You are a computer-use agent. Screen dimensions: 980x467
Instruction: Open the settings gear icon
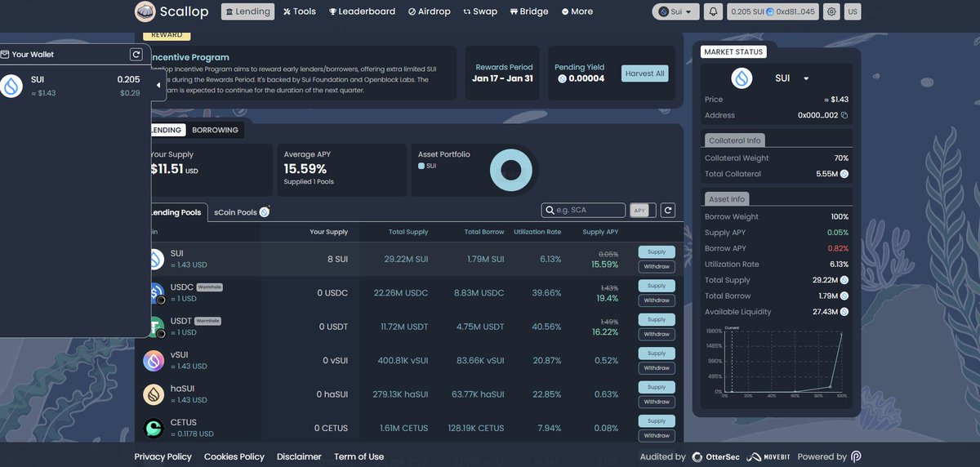pos(831,11)
